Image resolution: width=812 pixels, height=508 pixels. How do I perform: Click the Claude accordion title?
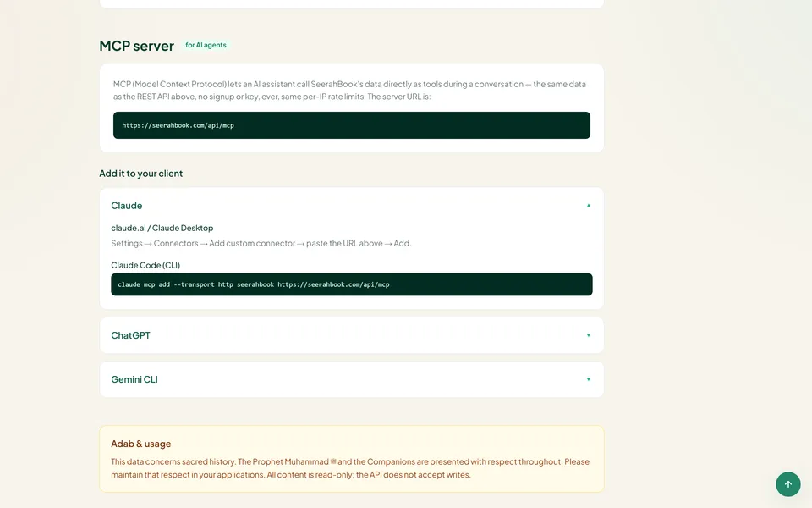pos(126,206)
